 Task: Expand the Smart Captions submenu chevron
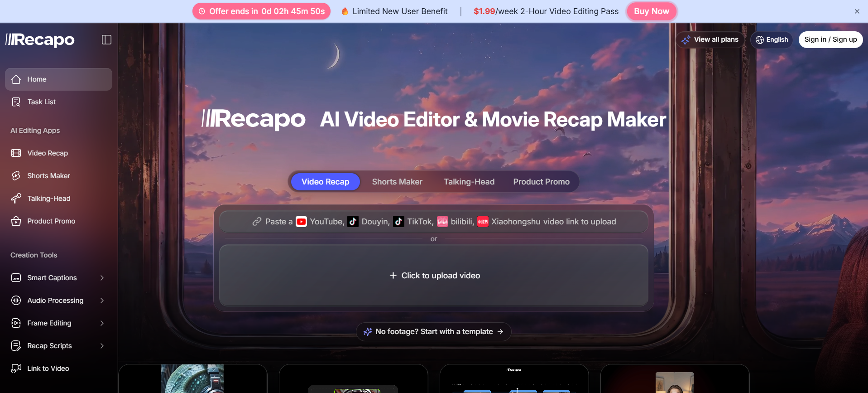[x=102, y=278]
